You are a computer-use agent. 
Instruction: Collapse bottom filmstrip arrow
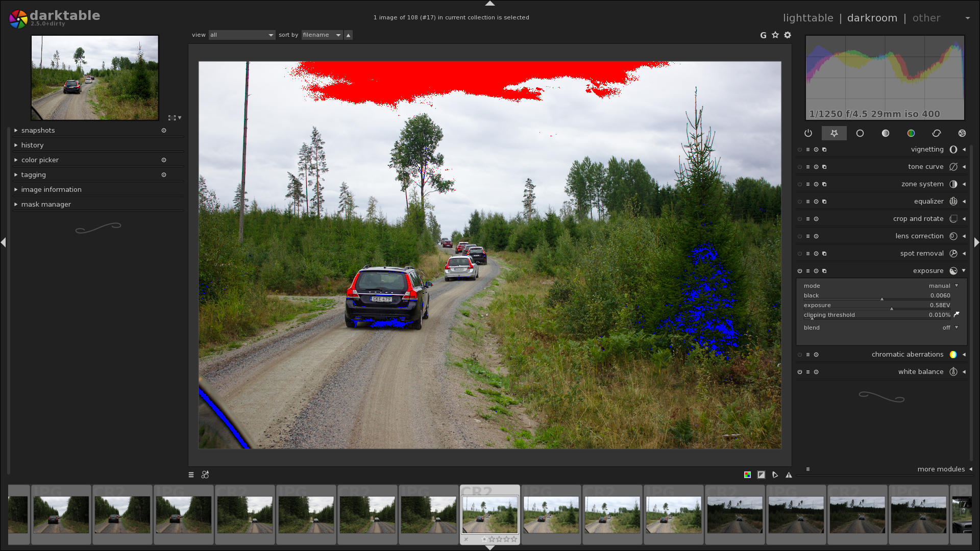[x=490, y=548]
